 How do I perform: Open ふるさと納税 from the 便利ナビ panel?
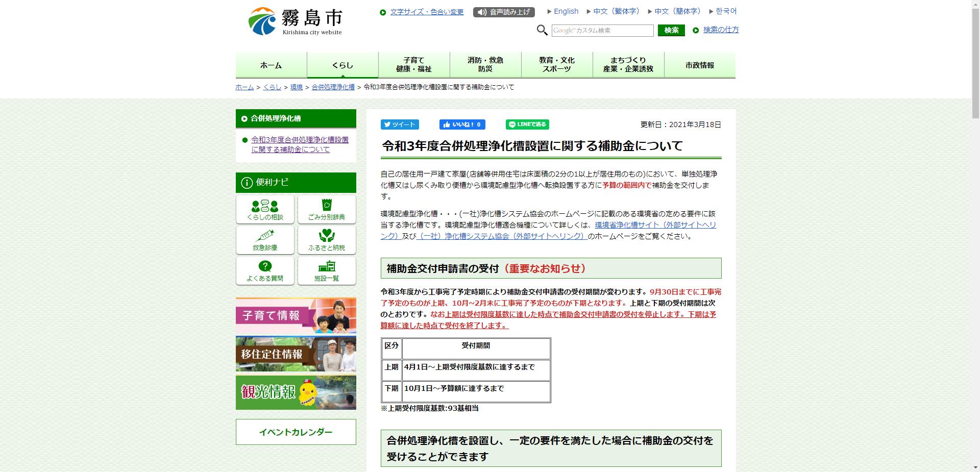coord(326,240)
